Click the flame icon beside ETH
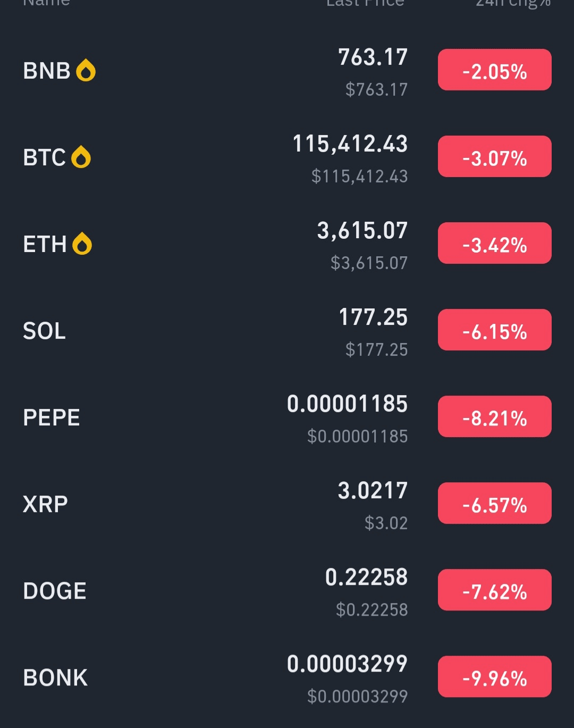The height and width of the screenshot is (728, 574). point(82,244)
